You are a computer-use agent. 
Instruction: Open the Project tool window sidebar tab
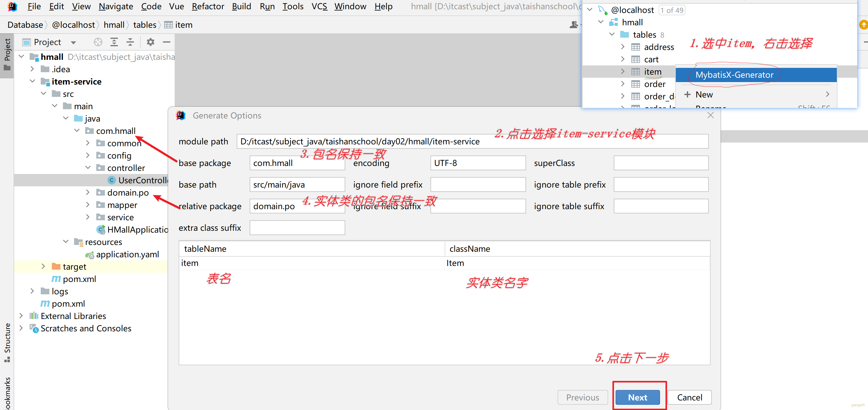tap(7, 54)
